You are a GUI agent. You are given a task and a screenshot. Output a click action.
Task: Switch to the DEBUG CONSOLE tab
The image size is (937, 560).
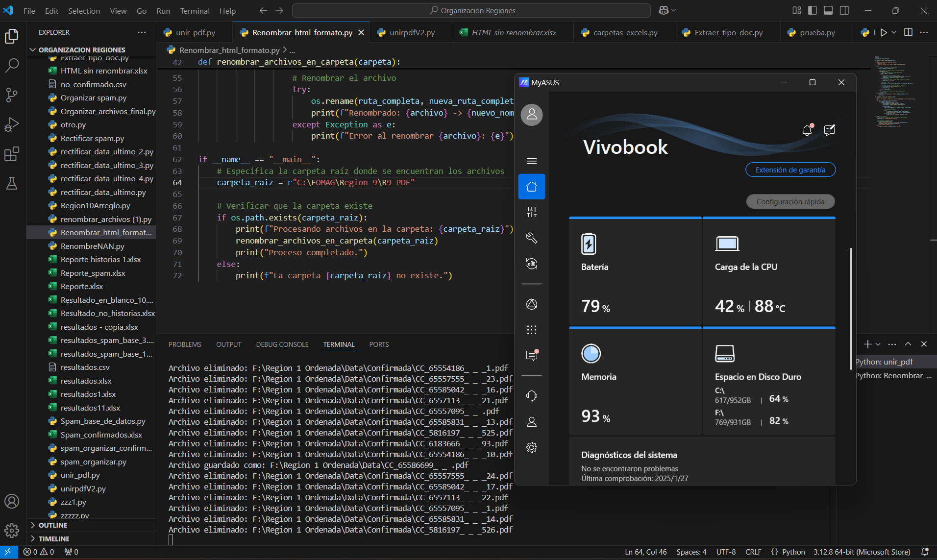point(282,344)
